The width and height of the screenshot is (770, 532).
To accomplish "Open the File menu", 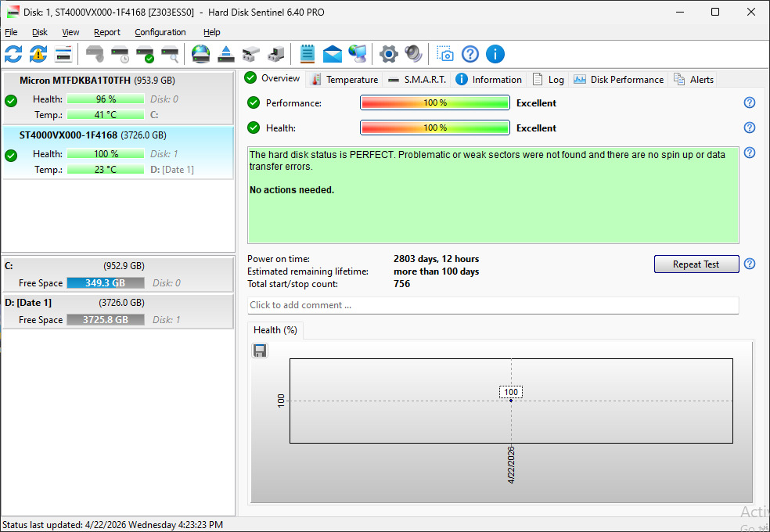I will 11,32.
